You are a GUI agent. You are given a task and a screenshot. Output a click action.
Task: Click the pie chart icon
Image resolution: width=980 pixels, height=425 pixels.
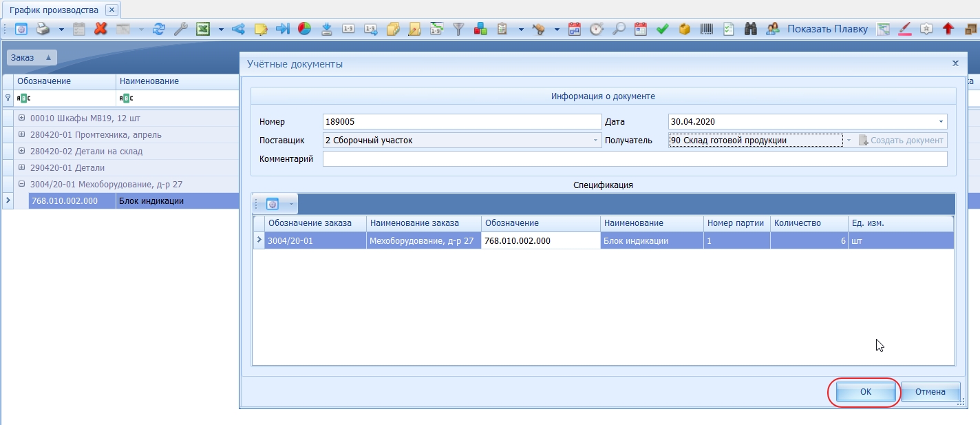pyautogui.click(x=304, y=29)
